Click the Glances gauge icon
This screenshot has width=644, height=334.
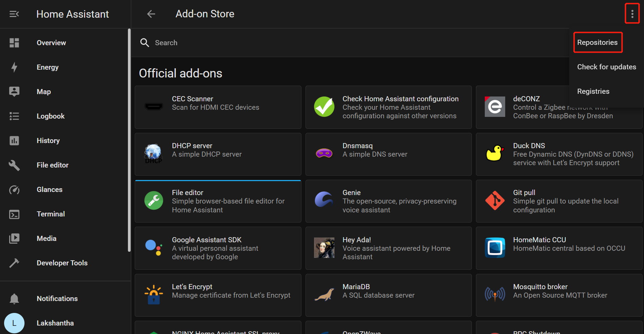tap(14, 190)
